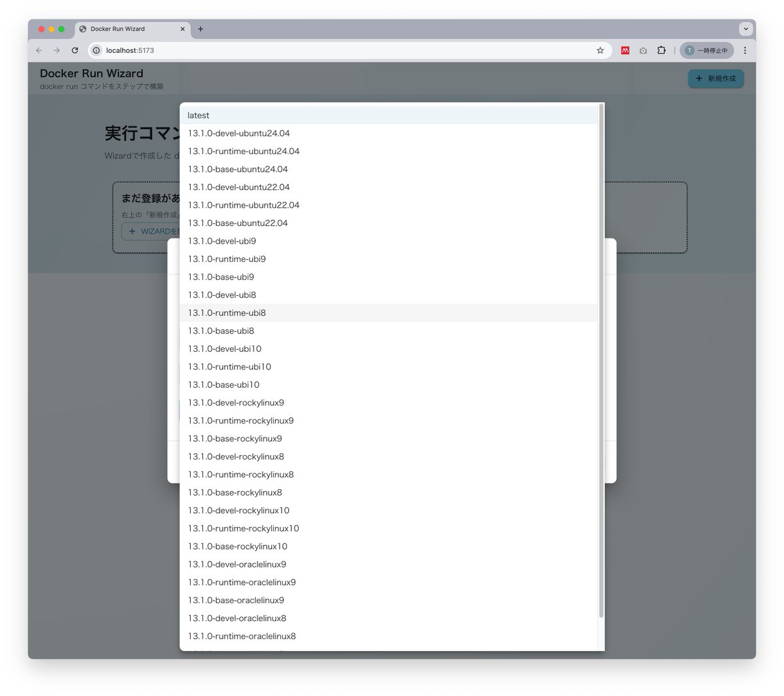Click the 新規作成 button
This screenshot has height=696, width=784.
coord(716,78)
